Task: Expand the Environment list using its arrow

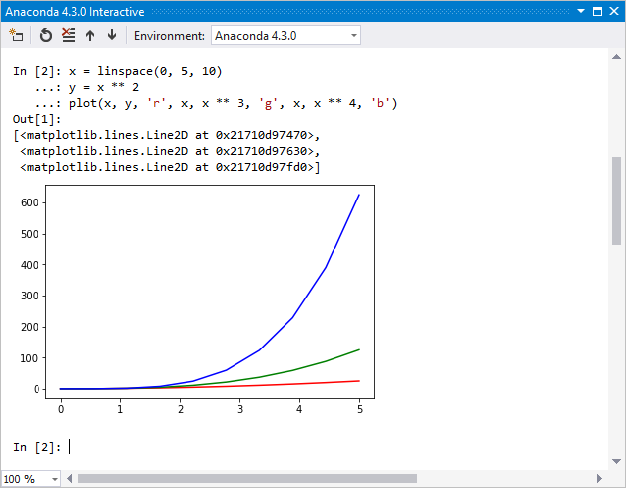Action: click(354, 35)
